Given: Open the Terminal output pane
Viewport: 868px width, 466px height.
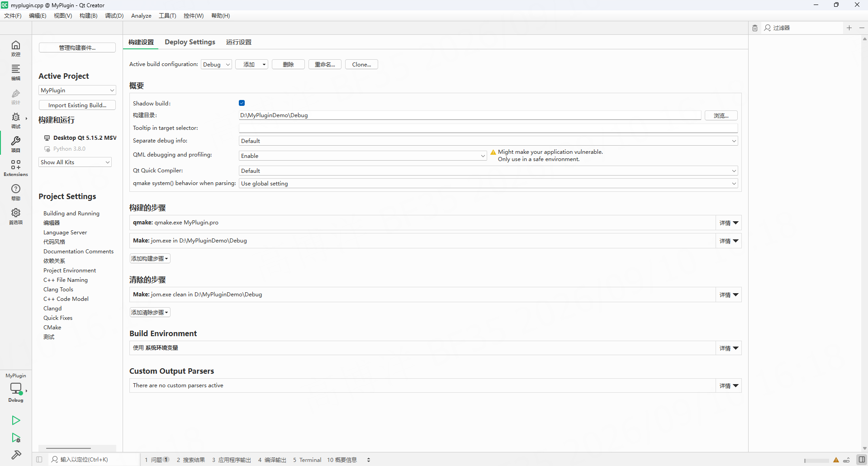Looking at the screenshot, I should 307,460.
